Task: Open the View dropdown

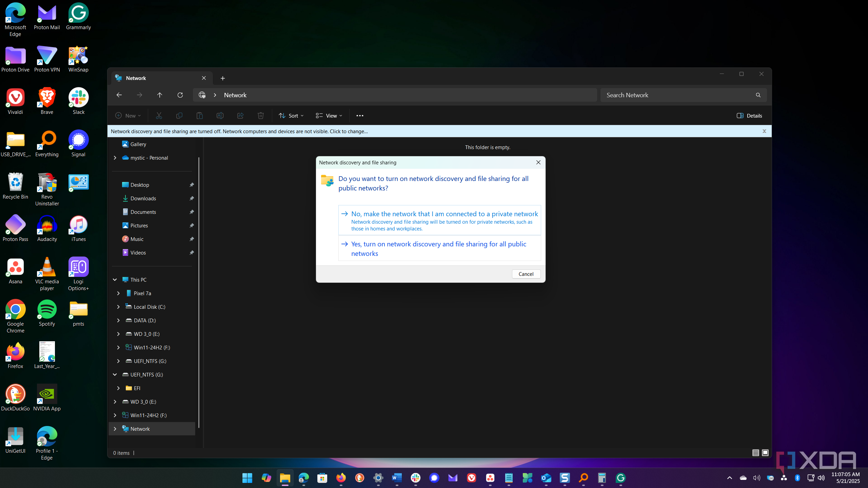Action: pyautogui.click(x=329, y=116)
